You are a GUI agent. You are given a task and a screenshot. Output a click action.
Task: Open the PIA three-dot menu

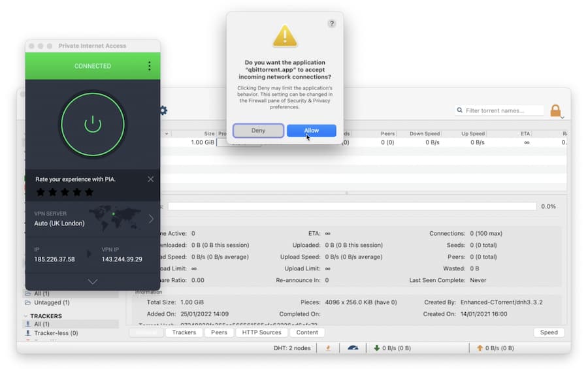[149, 66]
